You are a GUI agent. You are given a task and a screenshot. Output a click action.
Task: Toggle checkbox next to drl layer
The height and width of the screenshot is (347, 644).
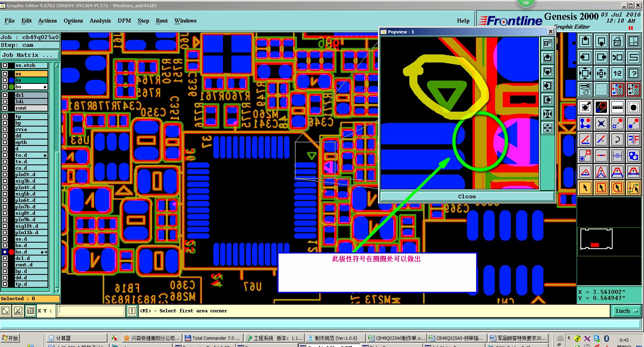(x=5, y=95)
